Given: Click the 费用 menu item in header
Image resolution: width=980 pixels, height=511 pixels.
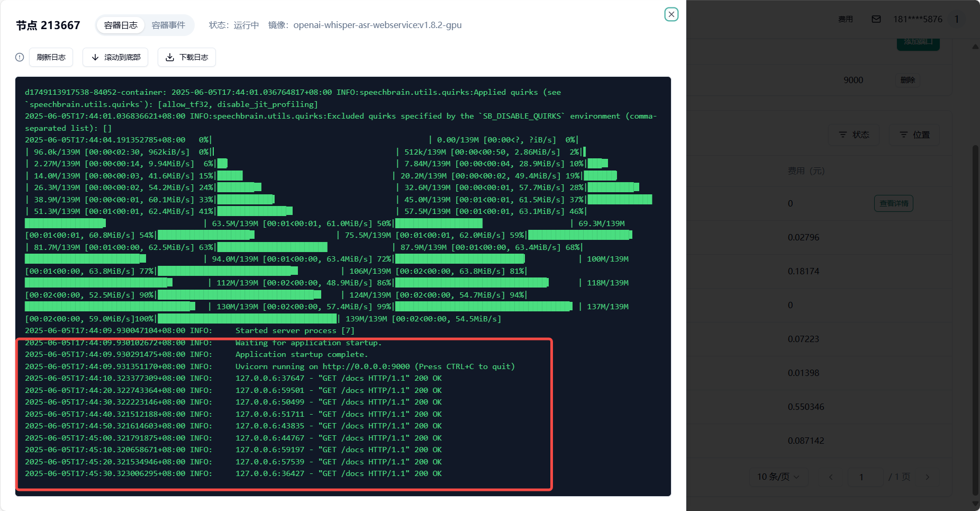Looking at the screenshot, I should 845,19.
